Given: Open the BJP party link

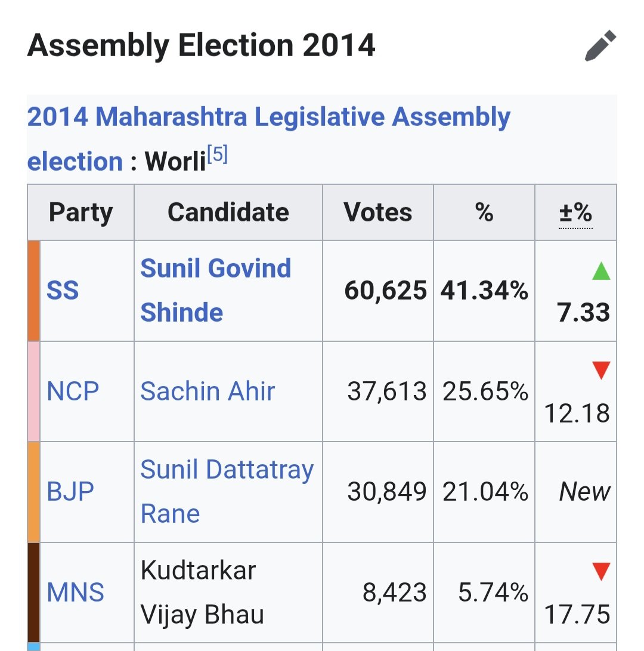Looking at the screenshot, I should [70, 492].
